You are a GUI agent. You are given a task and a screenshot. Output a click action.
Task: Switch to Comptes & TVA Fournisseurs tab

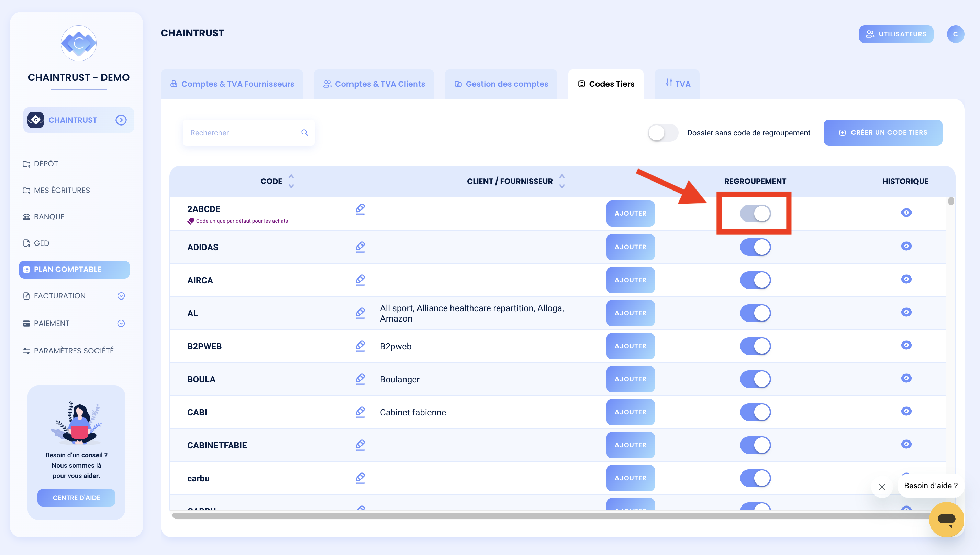(232, 84)
